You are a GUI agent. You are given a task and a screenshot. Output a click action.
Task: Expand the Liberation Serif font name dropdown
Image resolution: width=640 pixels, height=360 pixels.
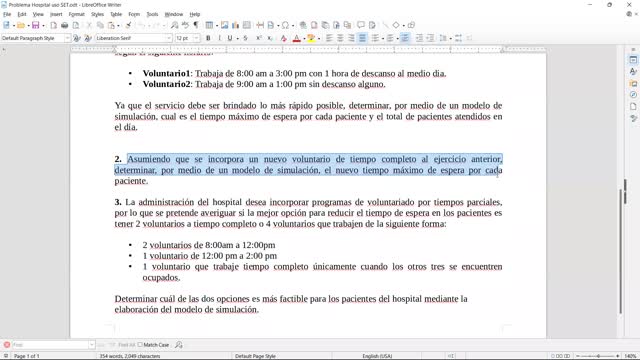(x=169, y=38)
